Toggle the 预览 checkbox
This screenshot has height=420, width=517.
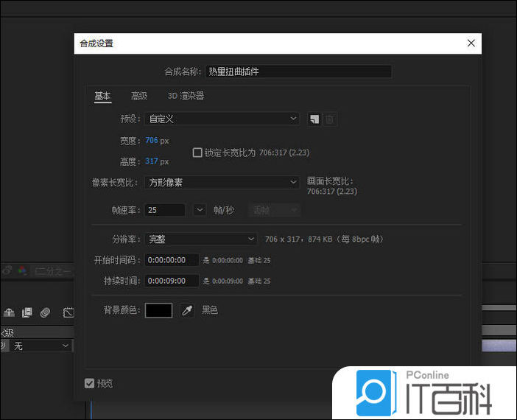pos(89,383)
